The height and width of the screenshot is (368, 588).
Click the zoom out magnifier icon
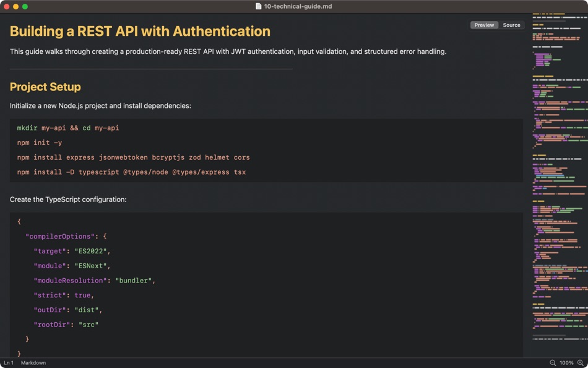pos(553,363)
